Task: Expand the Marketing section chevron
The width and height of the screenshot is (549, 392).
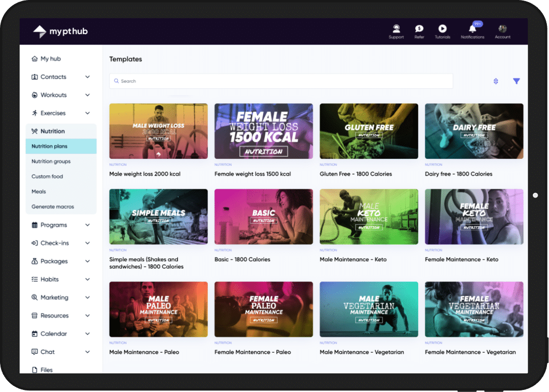Action: 87,297
